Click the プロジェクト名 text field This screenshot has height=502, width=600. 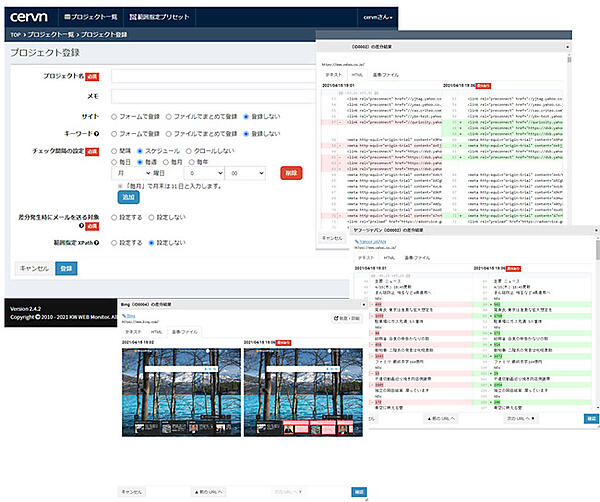[x=213, y=75]
